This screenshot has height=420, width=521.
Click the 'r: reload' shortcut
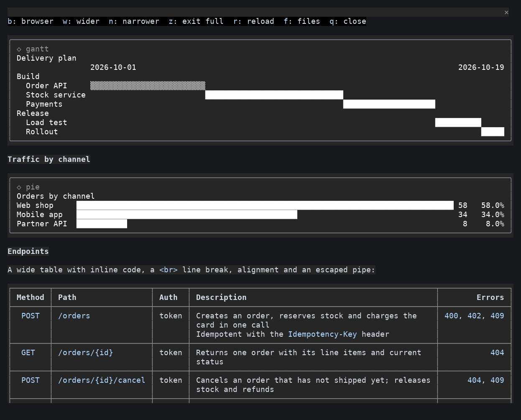tap(254, 21)
